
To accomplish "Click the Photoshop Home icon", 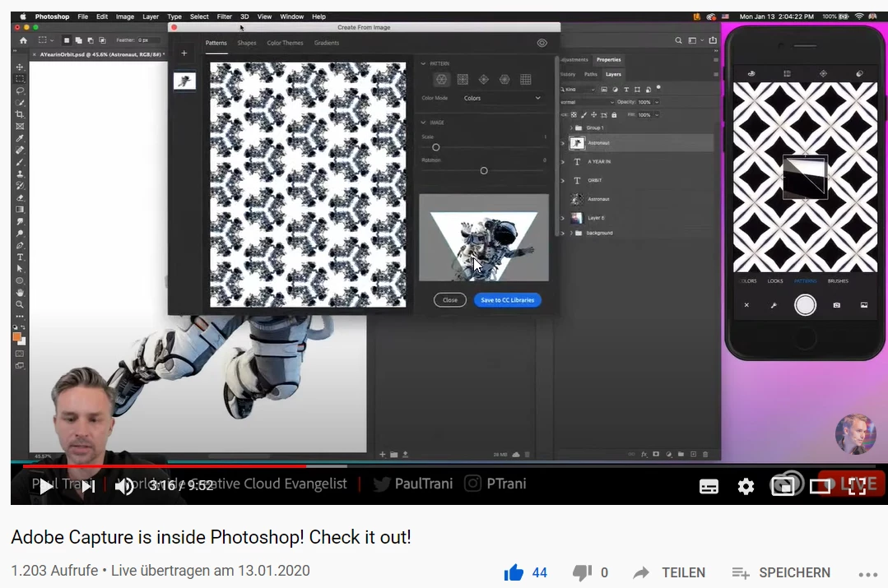I will (x=23, y=40).
